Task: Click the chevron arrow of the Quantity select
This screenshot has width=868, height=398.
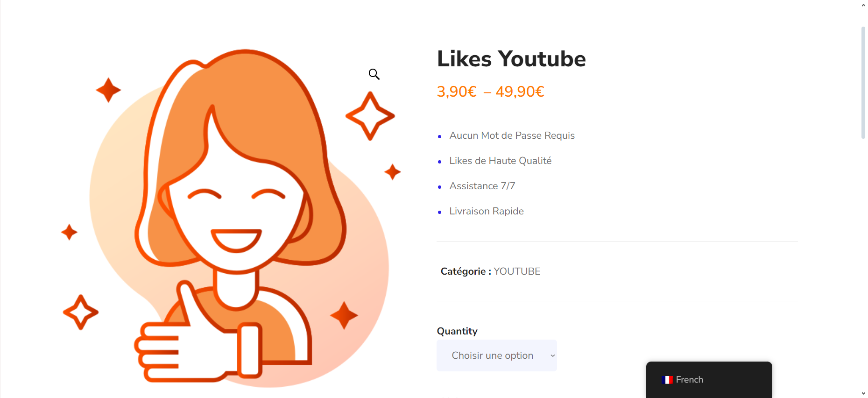Action: coord(552,356)
